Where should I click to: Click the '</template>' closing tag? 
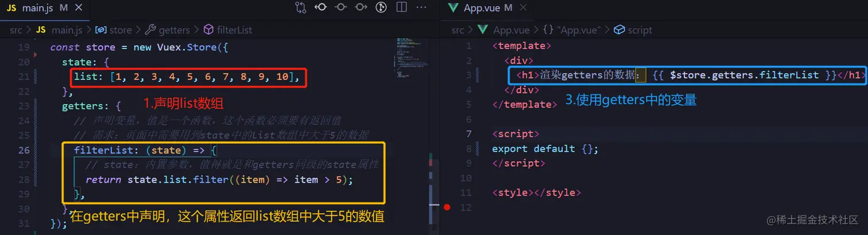tap(525, 104)
